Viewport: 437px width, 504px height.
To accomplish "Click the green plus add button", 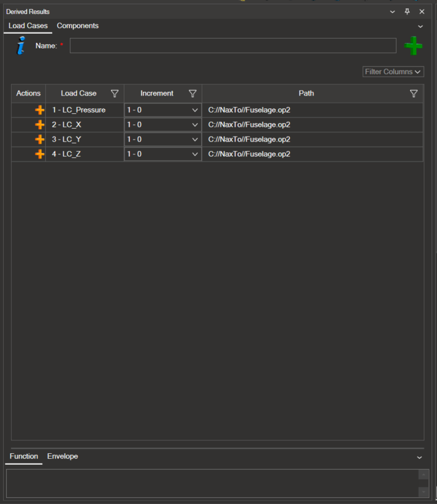I will pos(414,46).
